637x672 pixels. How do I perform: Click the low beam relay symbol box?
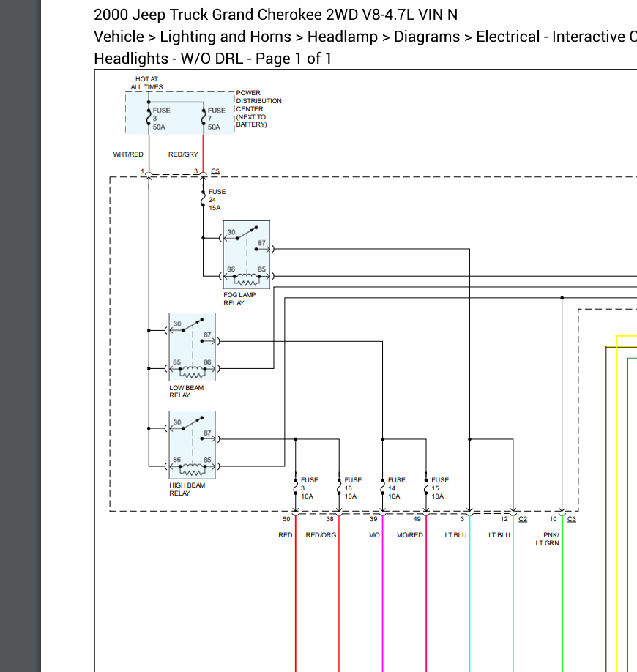pos(192,347)
